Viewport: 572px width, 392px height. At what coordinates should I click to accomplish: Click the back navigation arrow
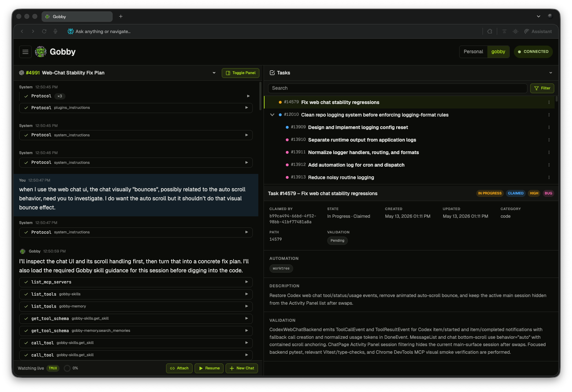pyautogui.click(x=22, y=31)
